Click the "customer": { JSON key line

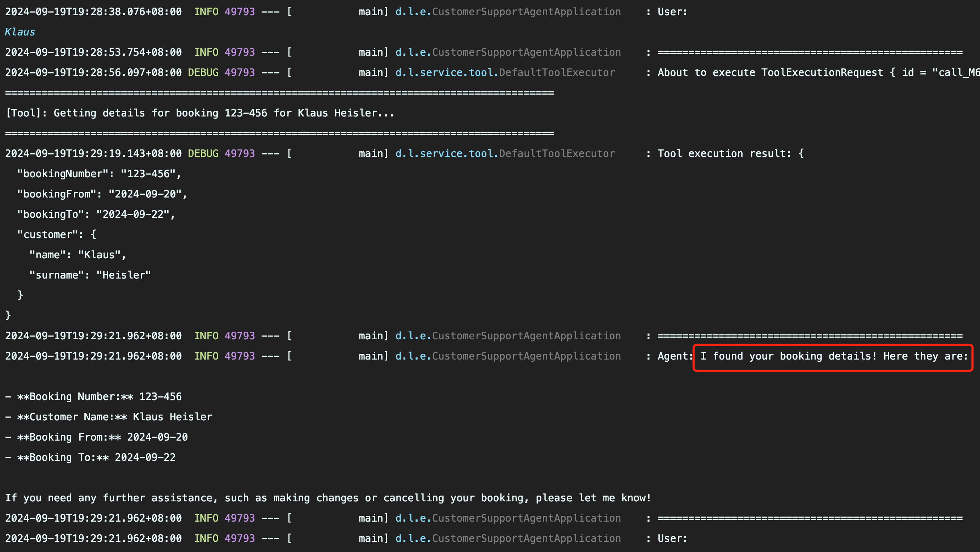56,234
